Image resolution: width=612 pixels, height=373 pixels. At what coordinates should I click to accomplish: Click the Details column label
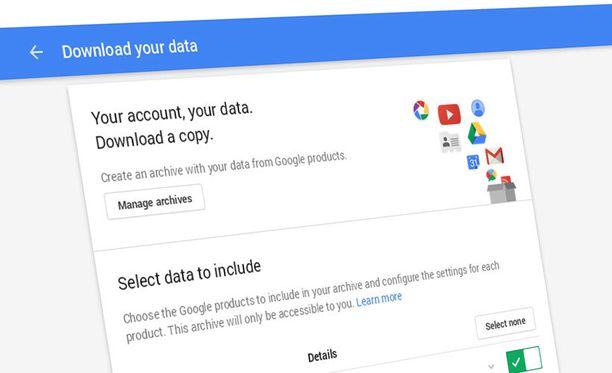click(x=322, y=356)
